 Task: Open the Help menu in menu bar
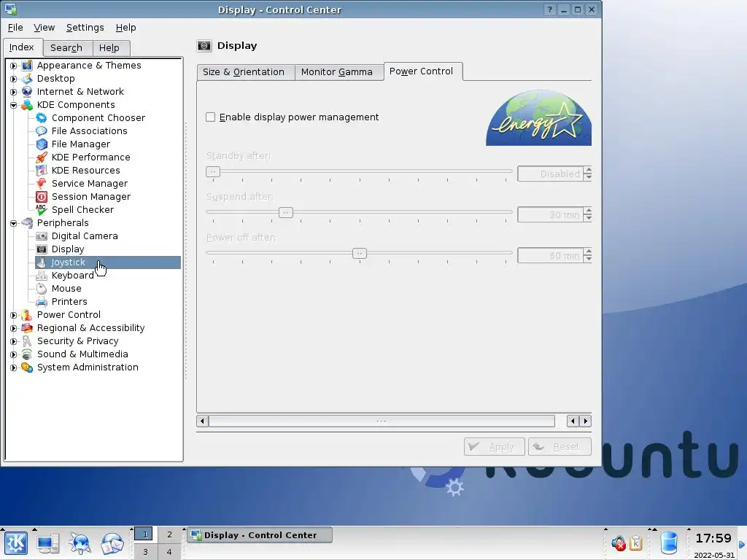[125, 28]
